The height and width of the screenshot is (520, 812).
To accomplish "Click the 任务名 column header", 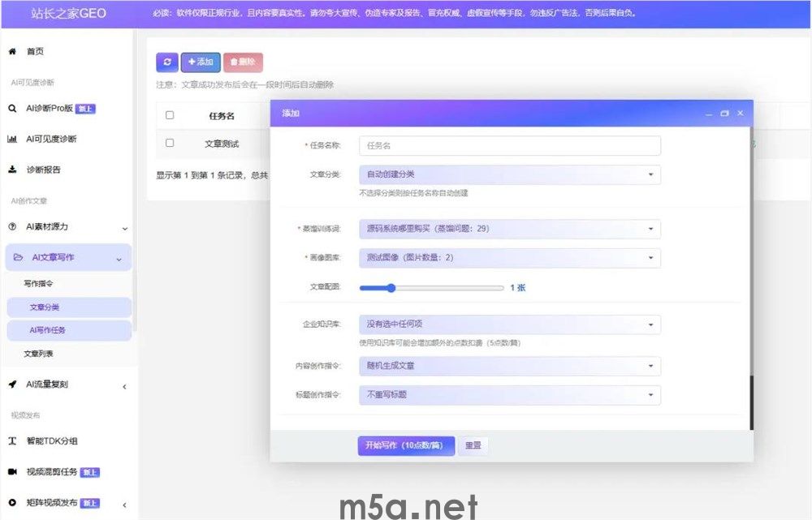I will [222, 116].
